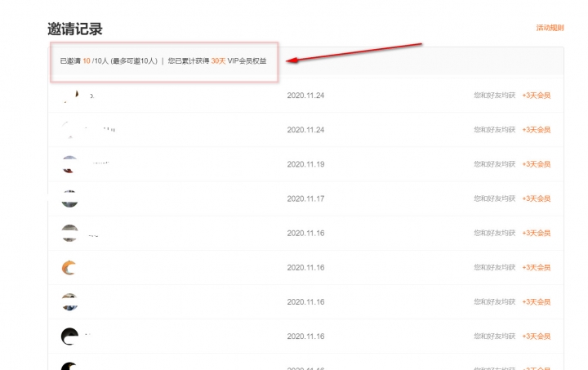Click the 邀请记录 page heading

pos(75,29)
